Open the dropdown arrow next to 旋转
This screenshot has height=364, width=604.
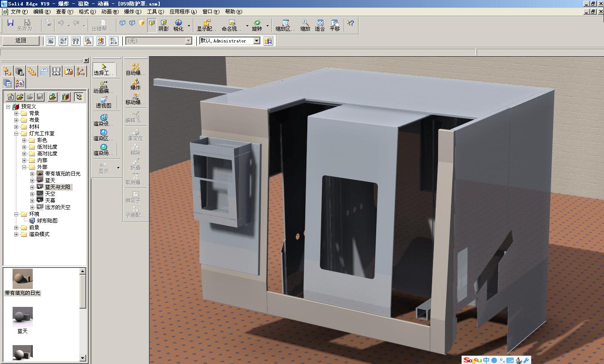click(x=267, y=25)
